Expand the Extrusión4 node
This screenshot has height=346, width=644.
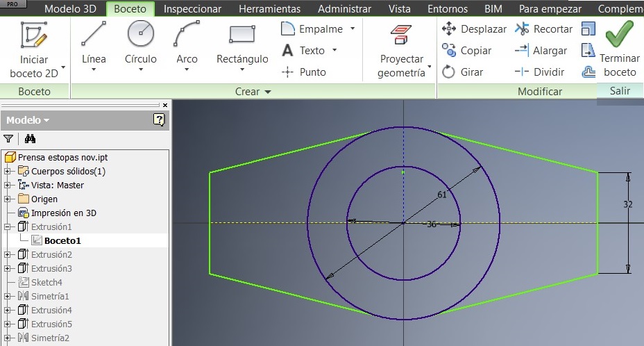click(x=7, y=310)
